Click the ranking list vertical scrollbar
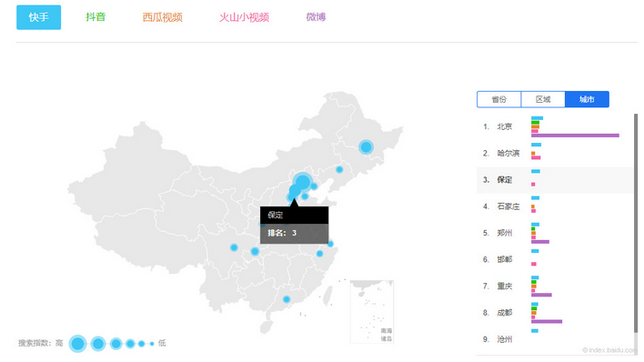The image size is (644, 362). click(636, 224)
